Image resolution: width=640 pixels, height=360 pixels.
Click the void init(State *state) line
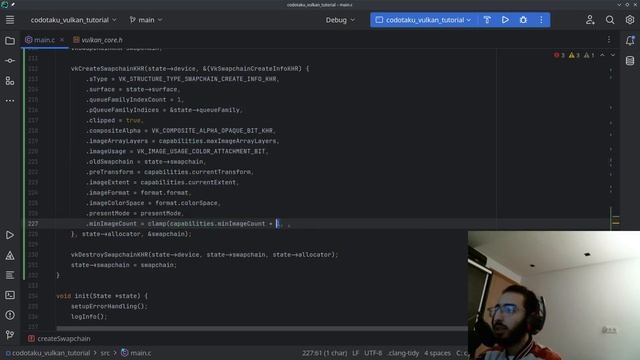[102, 296]
